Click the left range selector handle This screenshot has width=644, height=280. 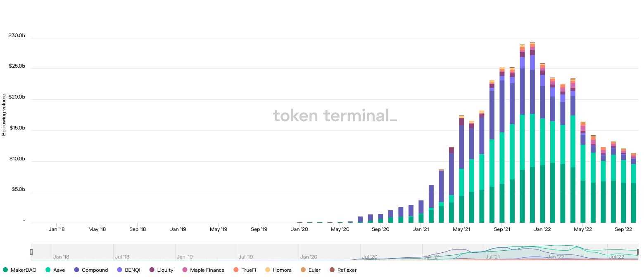31,252
